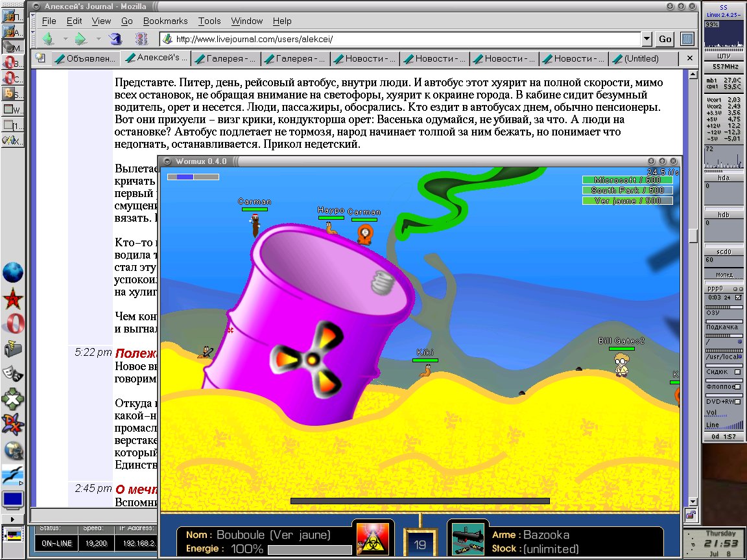Click the Thursday 21:53 clock applet
The height and width of the screenshot is (560, 747).
click(x=715, y=543)
